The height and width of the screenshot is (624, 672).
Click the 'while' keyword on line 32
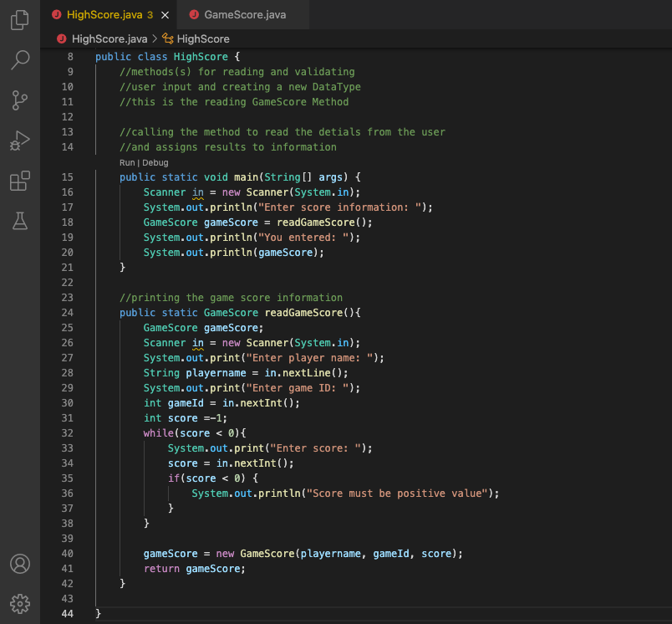158,433
